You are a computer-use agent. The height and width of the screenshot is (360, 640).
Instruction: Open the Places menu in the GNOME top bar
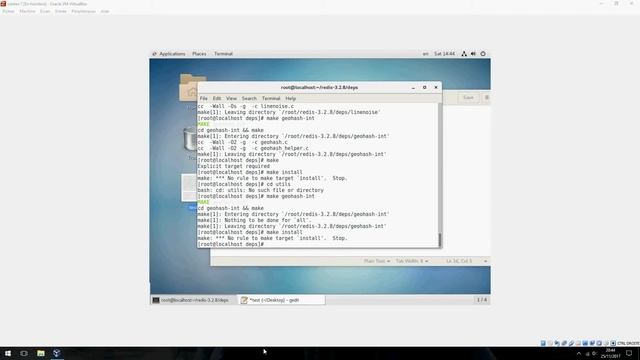tap(199, 54)
